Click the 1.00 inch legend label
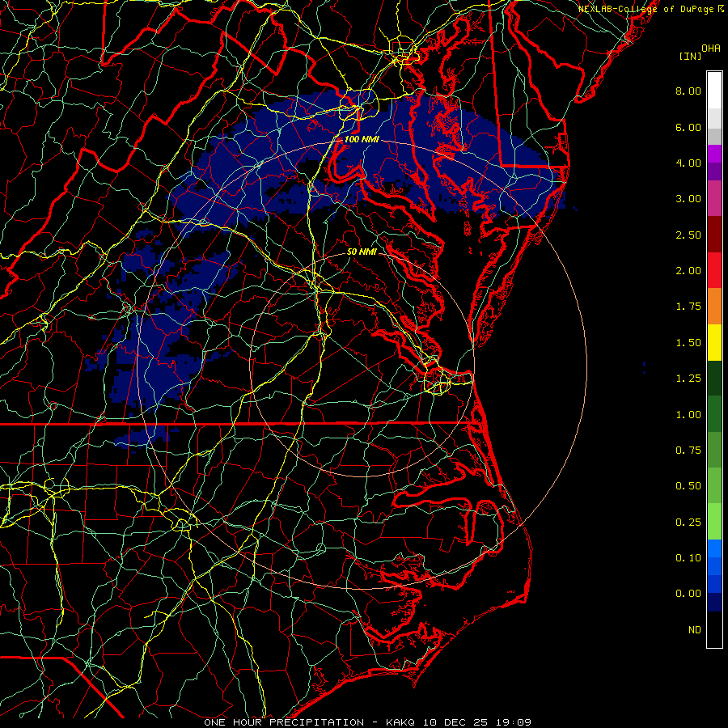Image resolution: width=728 pixels, height=728 pixels. tap(688, 415)
